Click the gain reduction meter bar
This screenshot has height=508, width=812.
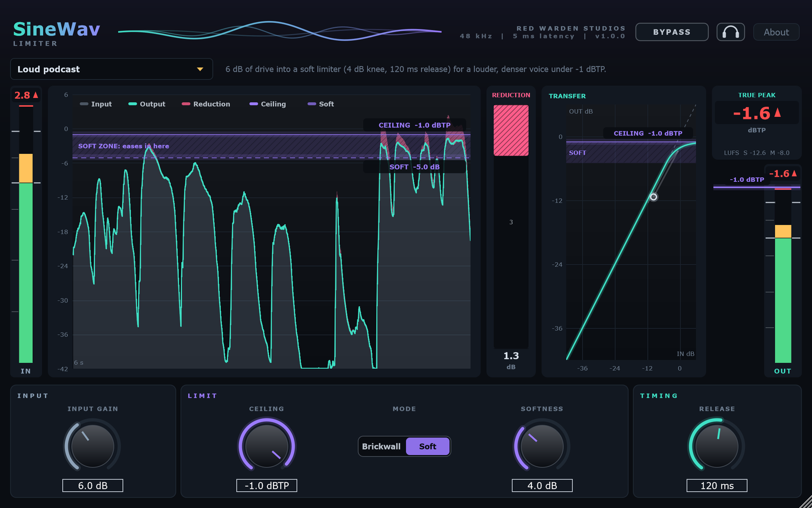[x=511, y=227]
